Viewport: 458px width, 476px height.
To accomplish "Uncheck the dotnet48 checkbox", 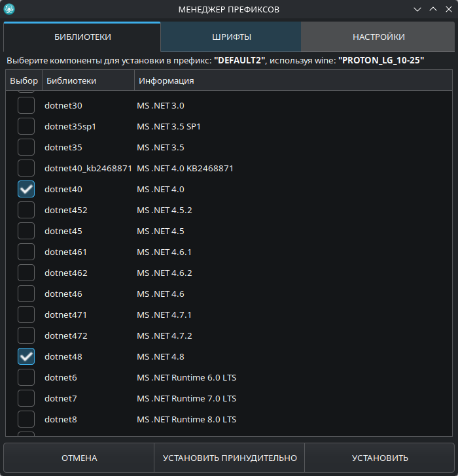I will pos(26,356).
